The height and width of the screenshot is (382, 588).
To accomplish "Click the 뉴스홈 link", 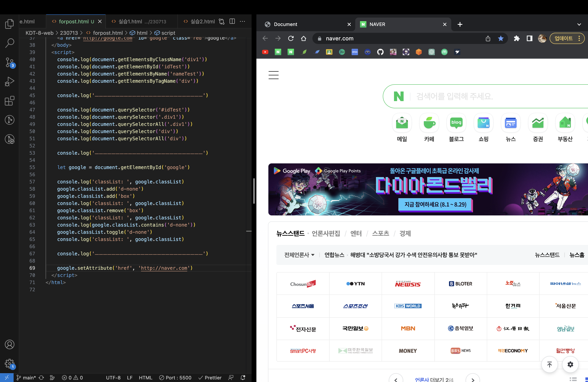I will pyautogui.click(x=577, y=255).
